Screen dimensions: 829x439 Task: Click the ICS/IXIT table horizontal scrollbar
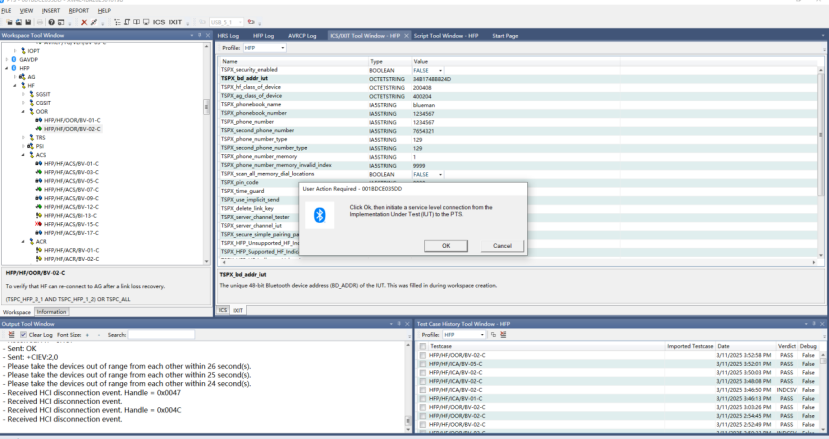point(518,262)
